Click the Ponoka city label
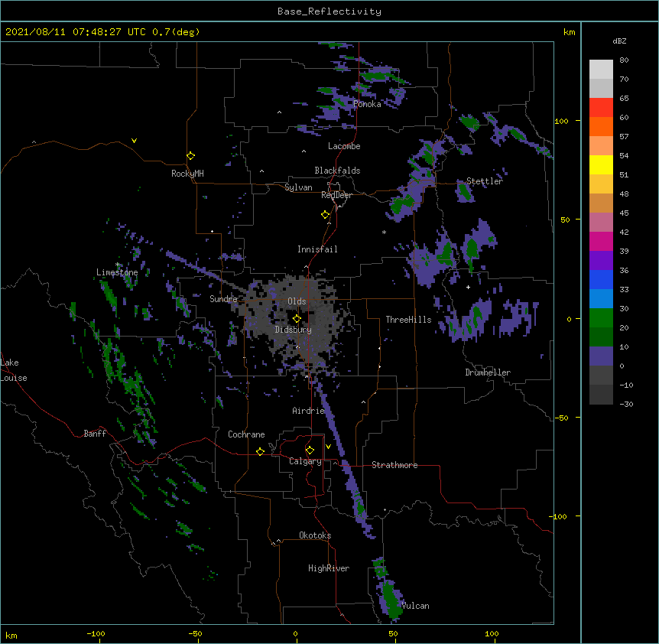This screenshot has height=644, width=659. [367, 104]
